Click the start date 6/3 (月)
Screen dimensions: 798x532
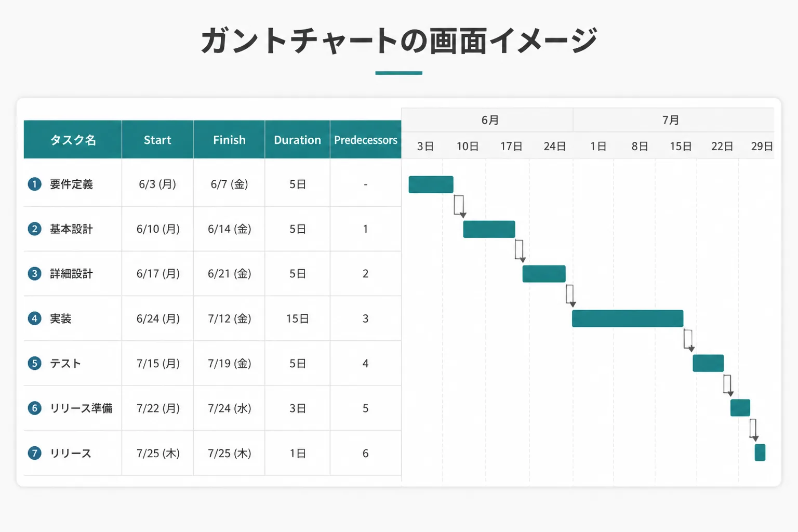157,184
